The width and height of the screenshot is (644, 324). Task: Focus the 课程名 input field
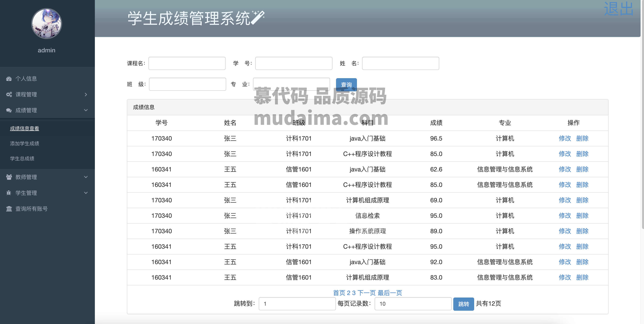[187, 63]
